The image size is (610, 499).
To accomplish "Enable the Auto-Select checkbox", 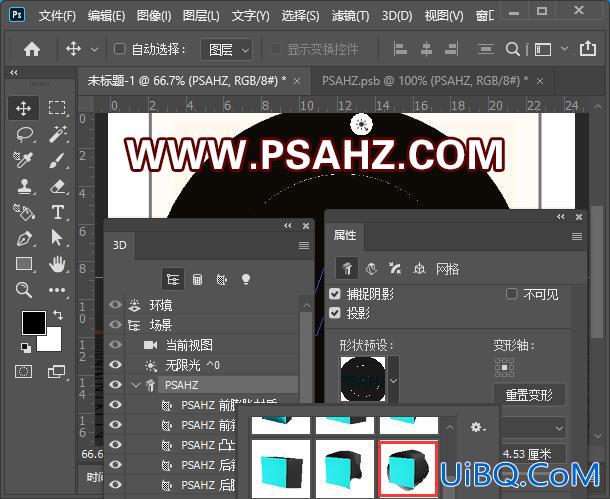I will click(x=119, y=49).
